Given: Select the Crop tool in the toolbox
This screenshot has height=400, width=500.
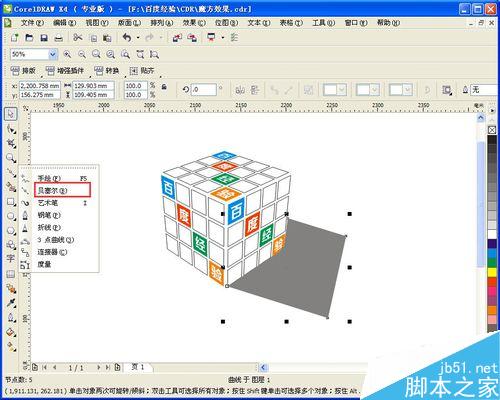Looking at the screenshot, I should [x=11, y=143].
